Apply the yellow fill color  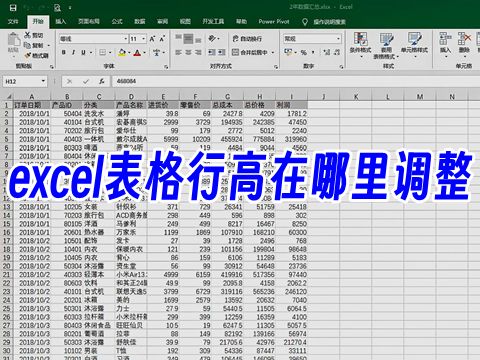click(x=122, y=53)
